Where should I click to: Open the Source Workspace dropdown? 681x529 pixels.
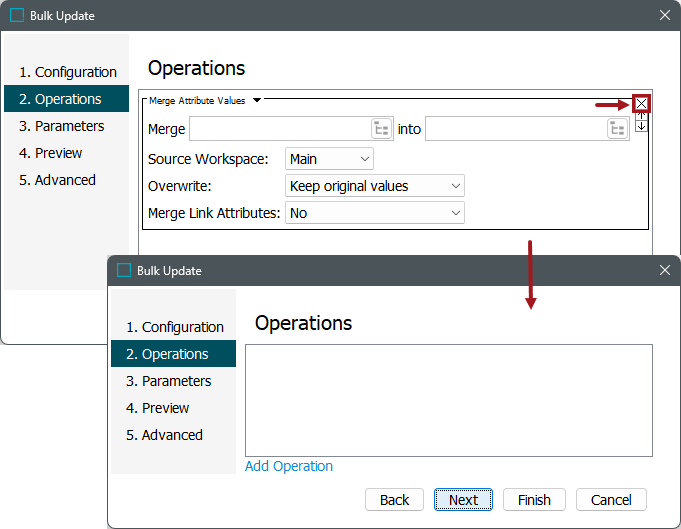click(329, 159)
